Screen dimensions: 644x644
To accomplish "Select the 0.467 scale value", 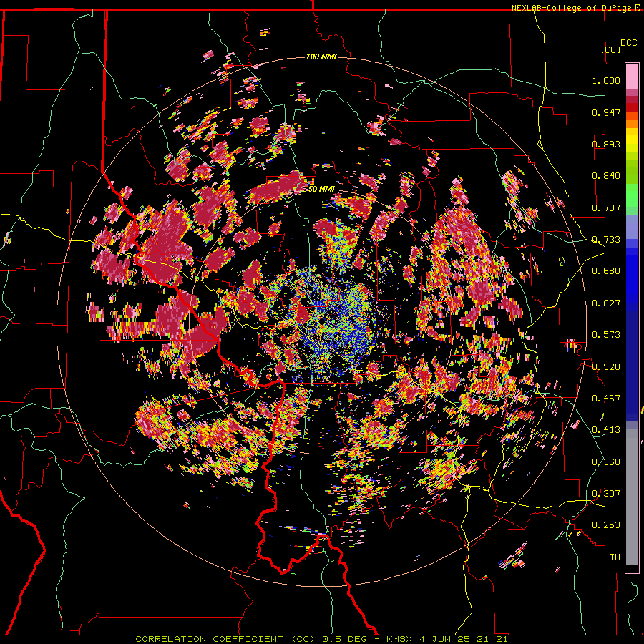I will pos(606,399).
